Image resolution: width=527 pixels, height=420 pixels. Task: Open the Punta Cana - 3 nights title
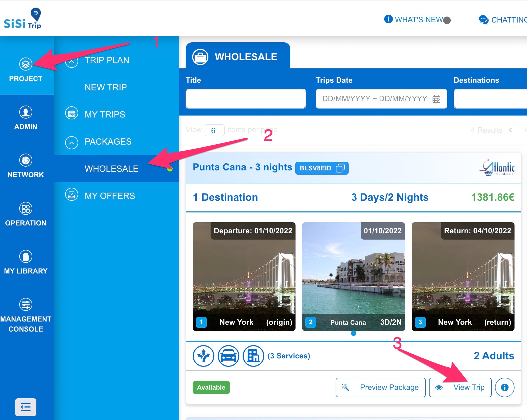click(x=242, y=167)
